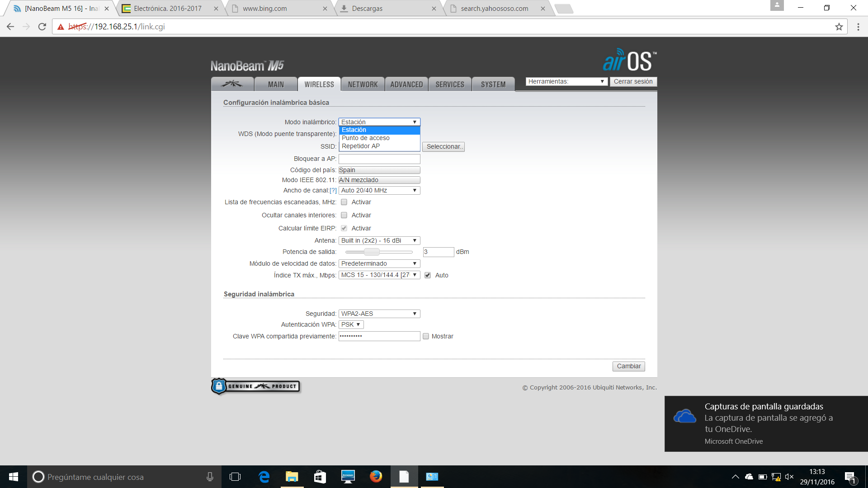Enable frequency scan list checkbox
The height and width of the screenshot is (488, 868).
pyautogui.click(x=344, y=202)
